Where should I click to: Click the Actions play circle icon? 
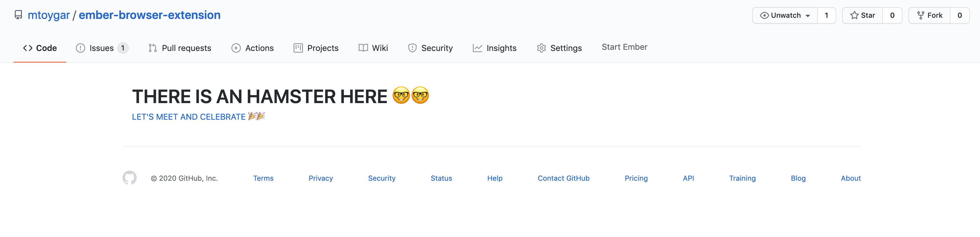pos(236,48)
